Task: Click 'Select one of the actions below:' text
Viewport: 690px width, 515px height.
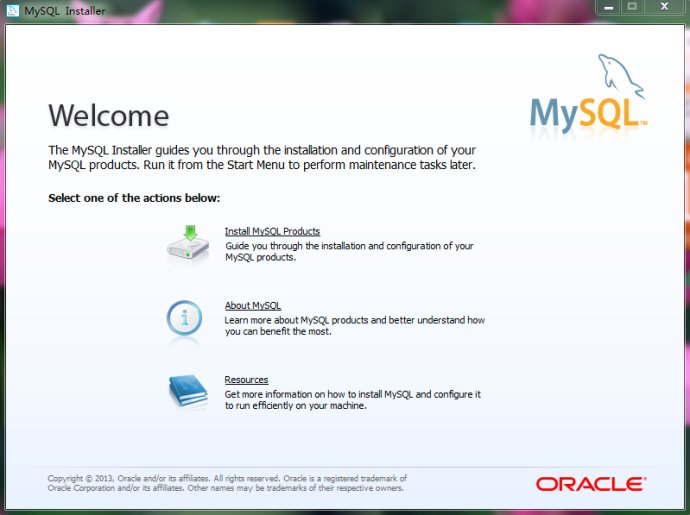Action: (134, 198)
